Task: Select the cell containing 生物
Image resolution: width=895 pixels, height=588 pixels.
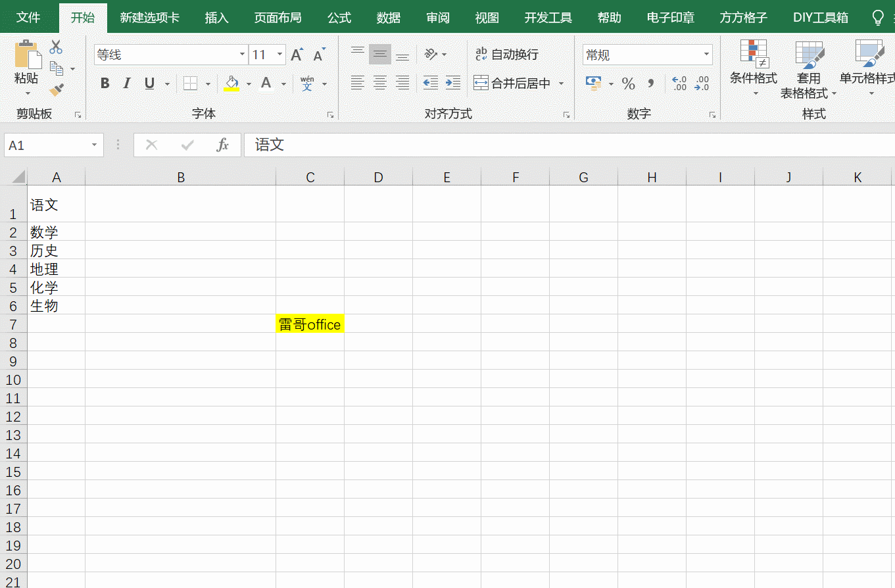Action: 57,305
